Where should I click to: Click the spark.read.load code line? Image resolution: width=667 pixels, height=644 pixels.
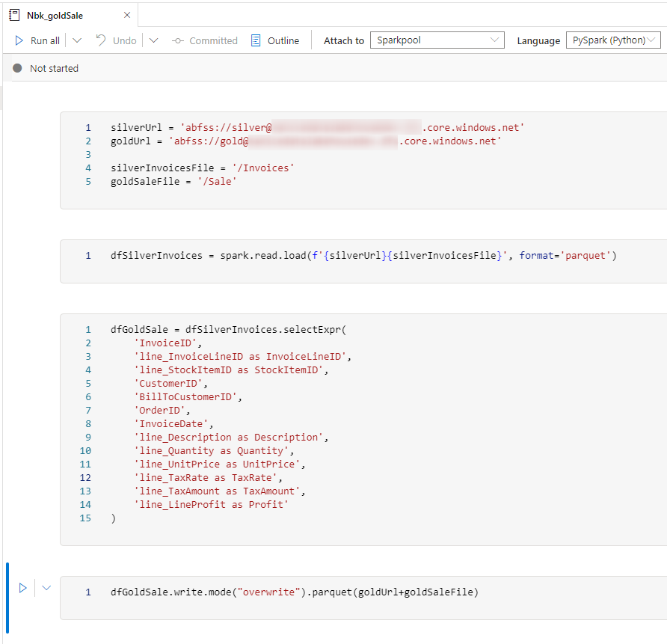363,256
